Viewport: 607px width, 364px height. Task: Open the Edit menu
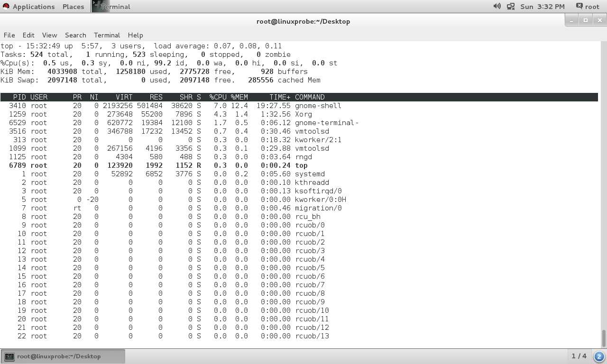coord(28,35)
